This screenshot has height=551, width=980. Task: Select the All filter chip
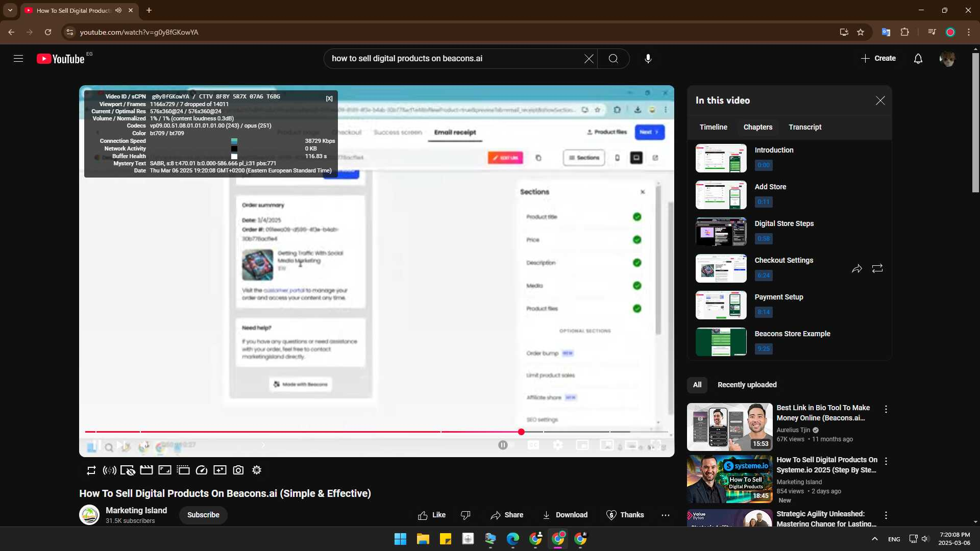pos(697,385)
